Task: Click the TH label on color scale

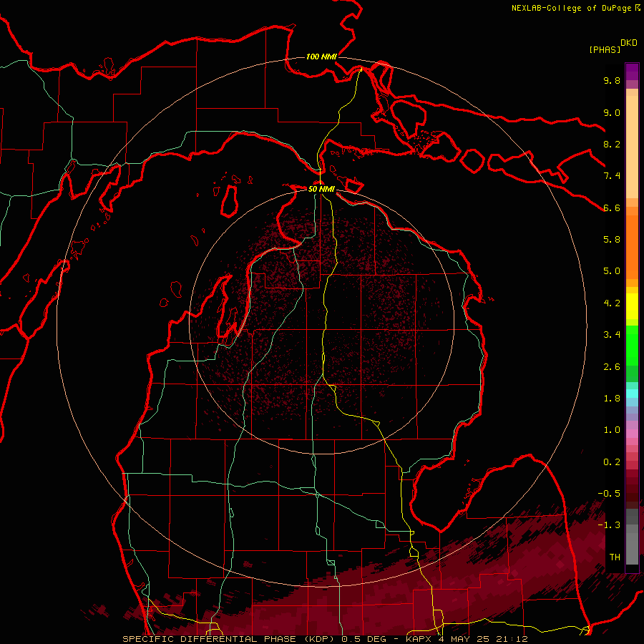Action: (x=615, y=557)
